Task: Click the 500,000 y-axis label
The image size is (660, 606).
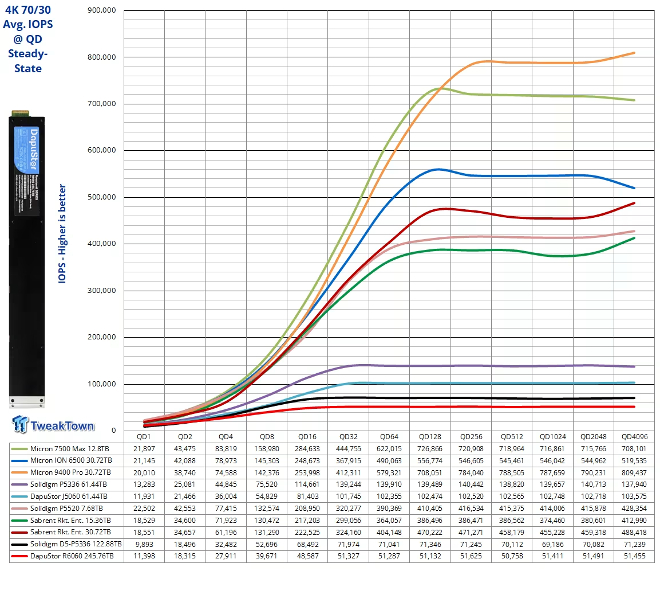Action: tap(102, 197)
